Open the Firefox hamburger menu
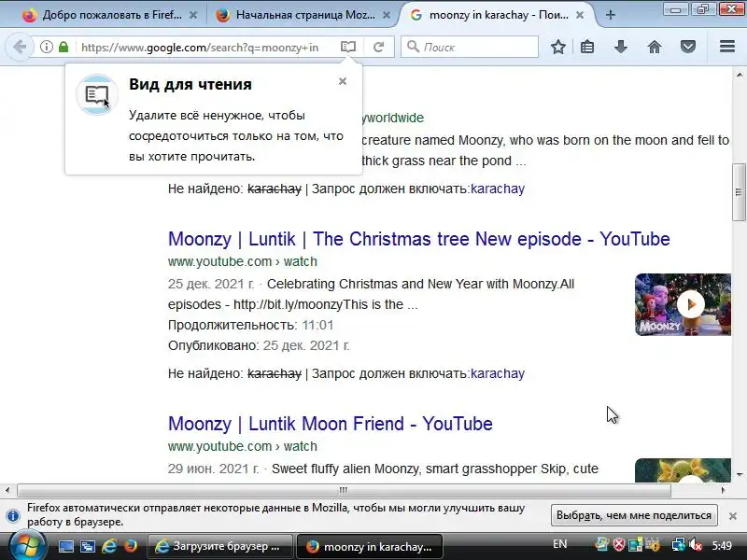 (x=727, y=47)
